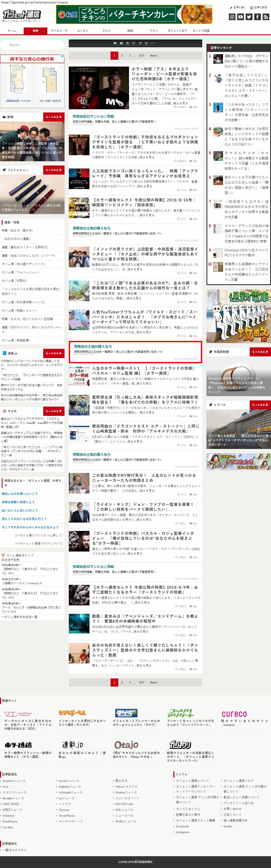Open thumbnail of 感染家族 article
The height and width of the screenshot is (868, 271).
click(x=79, y=208)
